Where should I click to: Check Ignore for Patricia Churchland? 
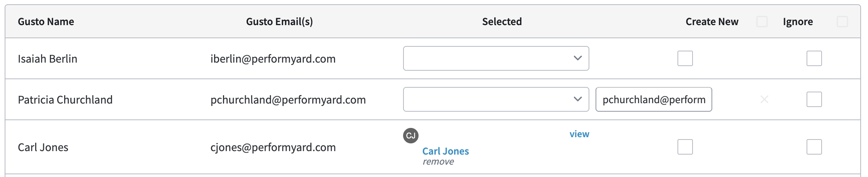click(814, 99)
